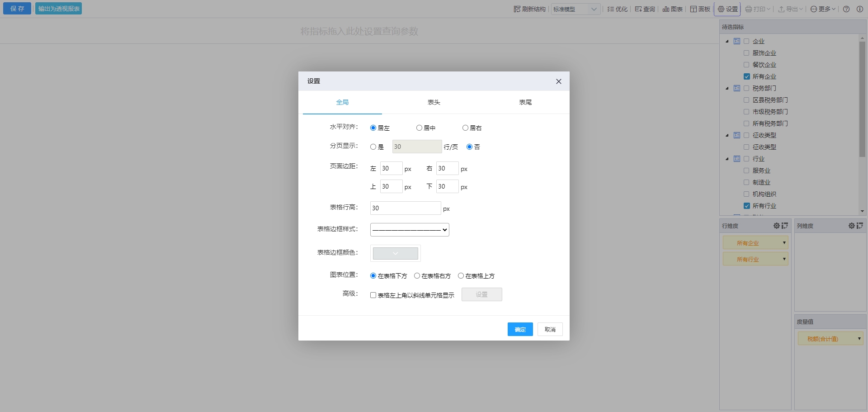Switch to the 表尾 tab

tap(525, 102)
